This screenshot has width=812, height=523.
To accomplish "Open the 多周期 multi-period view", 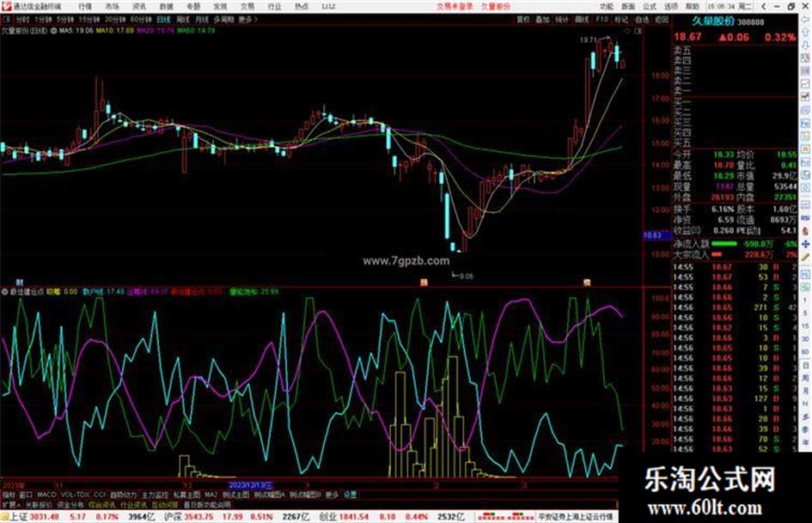I will (x=223, y=19).
